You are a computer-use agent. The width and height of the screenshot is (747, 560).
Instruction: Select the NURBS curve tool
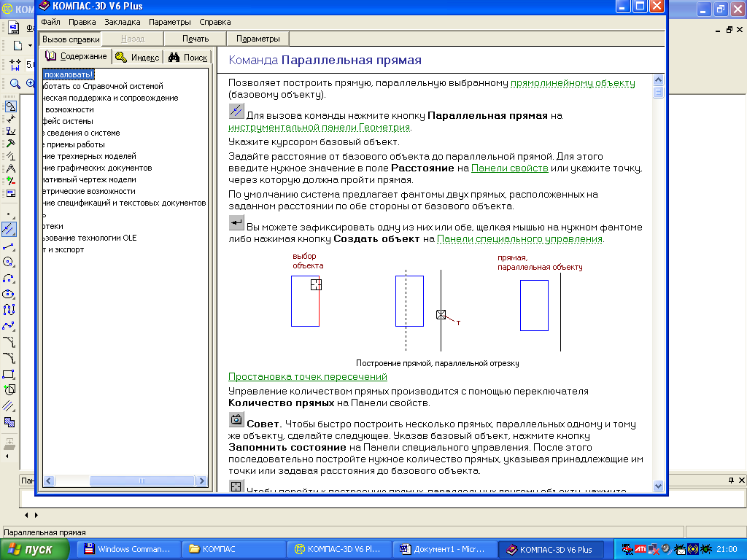click(9, 310)
